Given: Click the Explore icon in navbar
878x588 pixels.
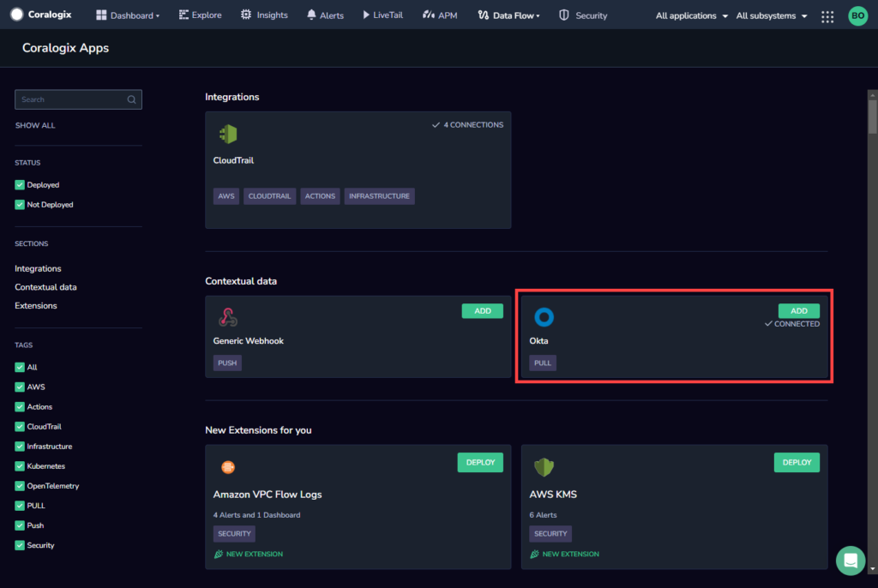Looking at the screenshot, I should click(183, 15).
